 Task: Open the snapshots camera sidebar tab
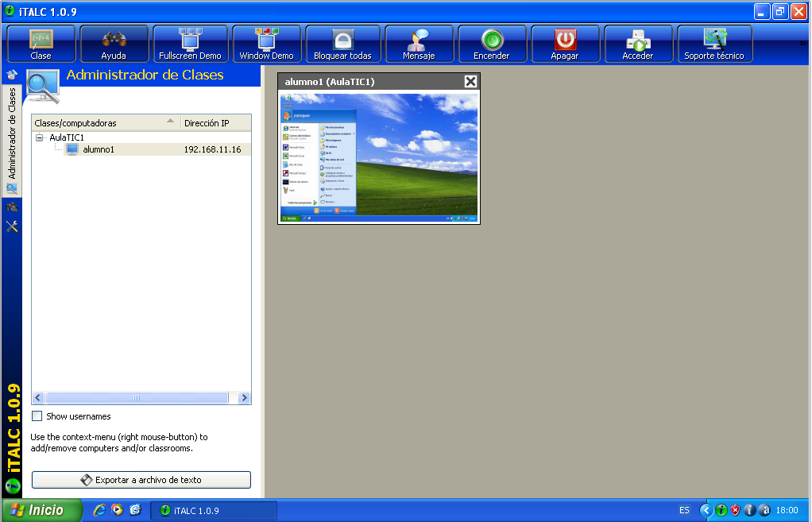coord(12,207)
